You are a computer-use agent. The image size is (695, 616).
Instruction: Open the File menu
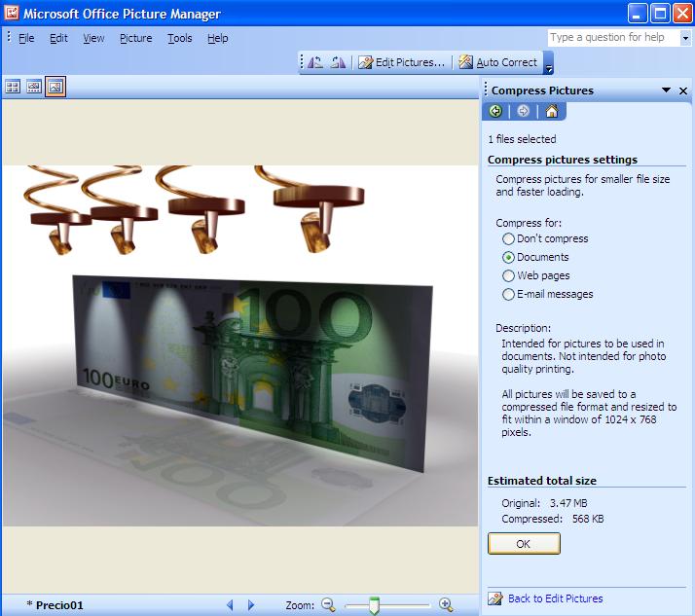pyautogui.click(x=26, y=38)
